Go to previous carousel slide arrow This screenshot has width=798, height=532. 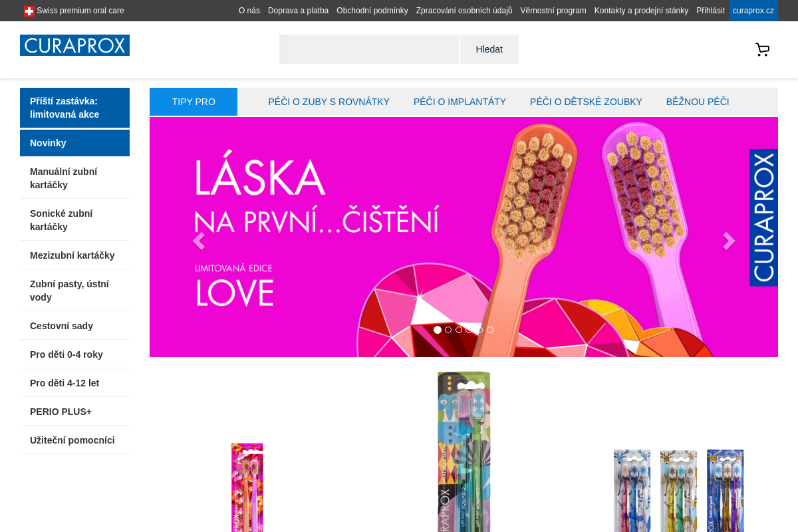tap(198, 241)
